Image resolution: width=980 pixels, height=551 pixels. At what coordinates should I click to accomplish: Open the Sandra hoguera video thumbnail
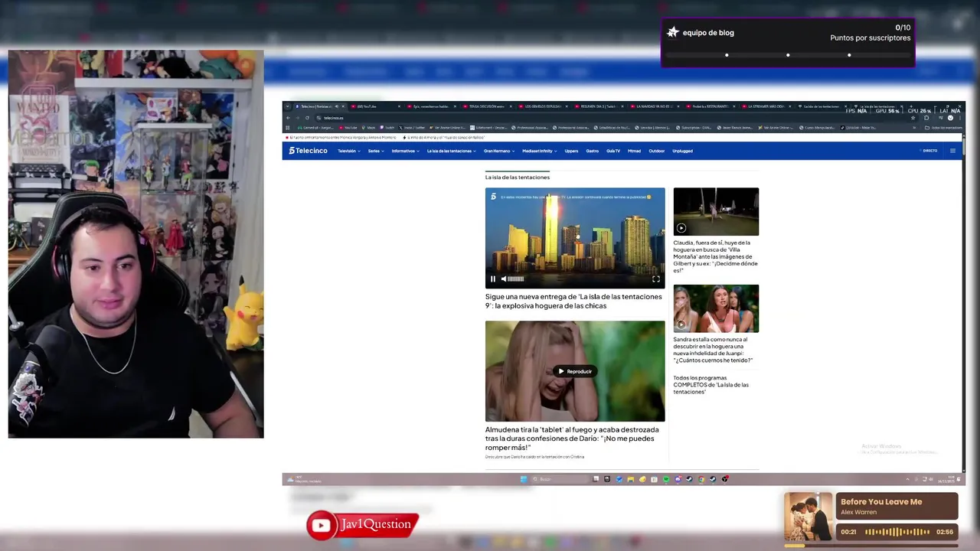(716, 308)
